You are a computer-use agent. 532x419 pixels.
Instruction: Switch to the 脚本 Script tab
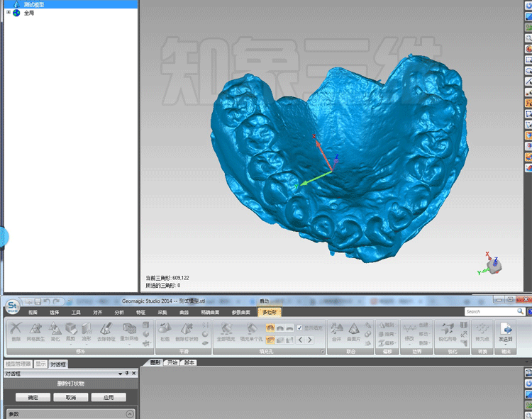pyautogui.click(x=189, y=362)
